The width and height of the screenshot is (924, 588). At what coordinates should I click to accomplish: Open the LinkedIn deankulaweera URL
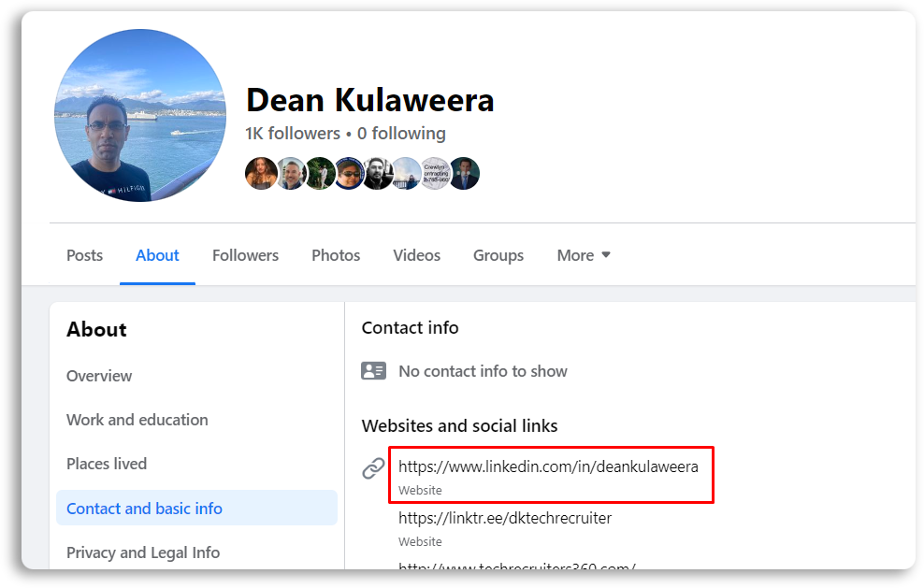click(548, 466)
